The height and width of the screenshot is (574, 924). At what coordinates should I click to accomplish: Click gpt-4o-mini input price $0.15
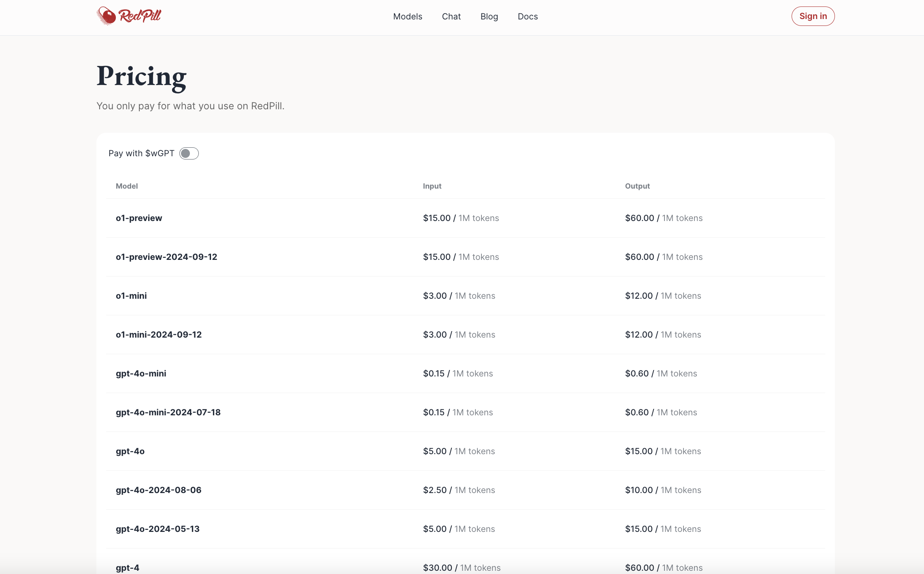434,374
